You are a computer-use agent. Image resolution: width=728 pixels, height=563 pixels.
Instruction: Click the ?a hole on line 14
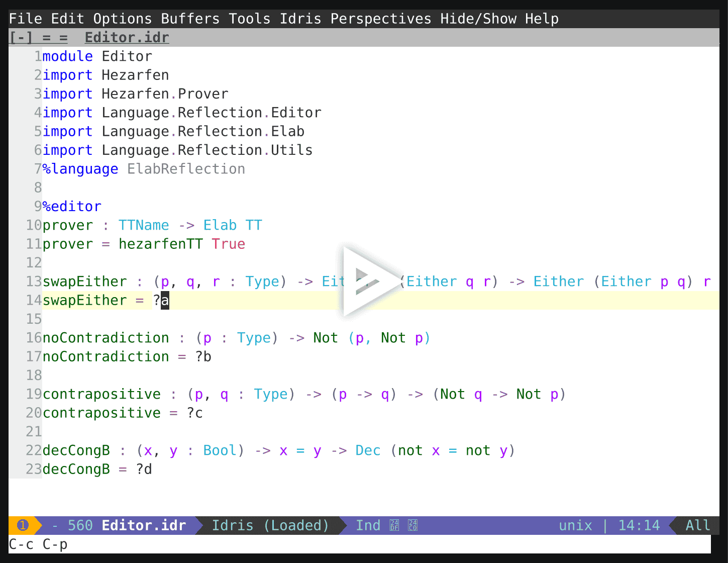[x=161, y=300]
